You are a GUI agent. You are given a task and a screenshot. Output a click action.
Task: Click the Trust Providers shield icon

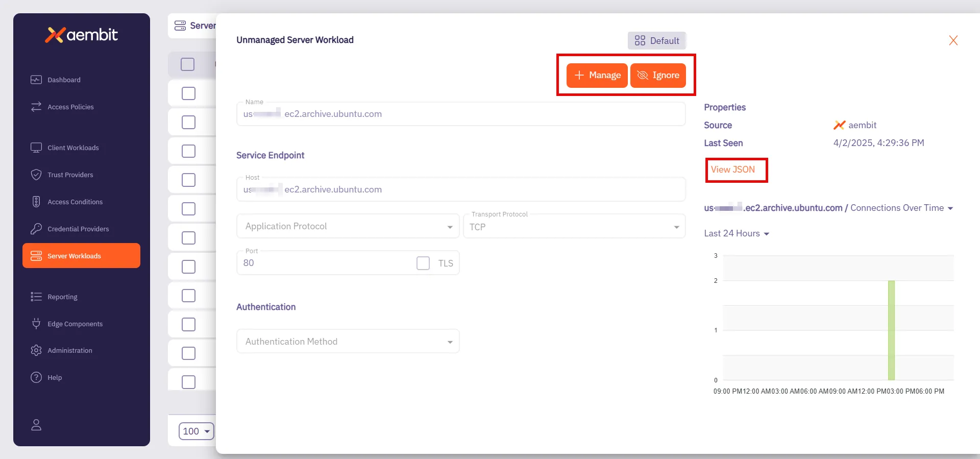click(x=36, y=175)
